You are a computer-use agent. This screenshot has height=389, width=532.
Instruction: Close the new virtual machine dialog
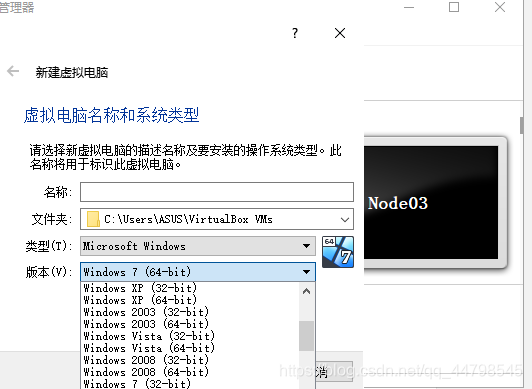340,33
